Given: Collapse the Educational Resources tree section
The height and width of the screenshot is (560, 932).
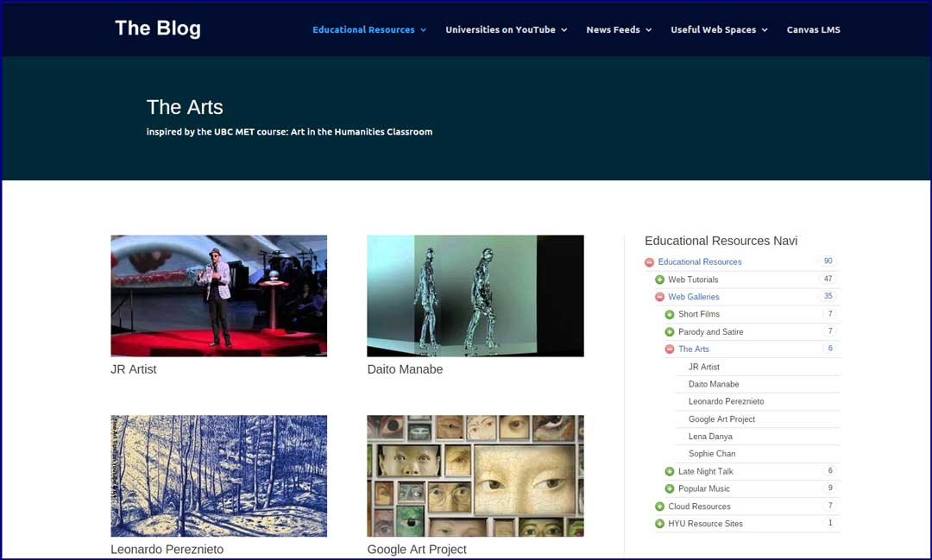Looking at the screenshot, I should (x=649, y=261).
